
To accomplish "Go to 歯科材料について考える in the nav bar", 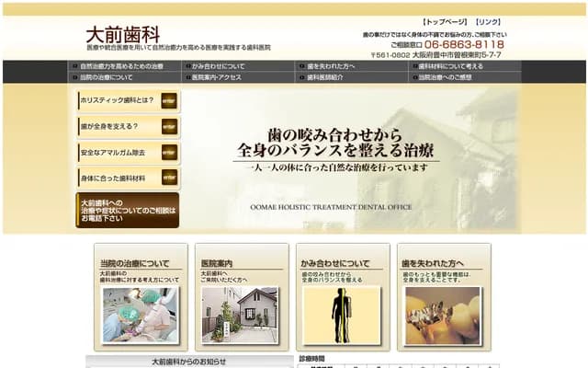I will pos(450,66).
